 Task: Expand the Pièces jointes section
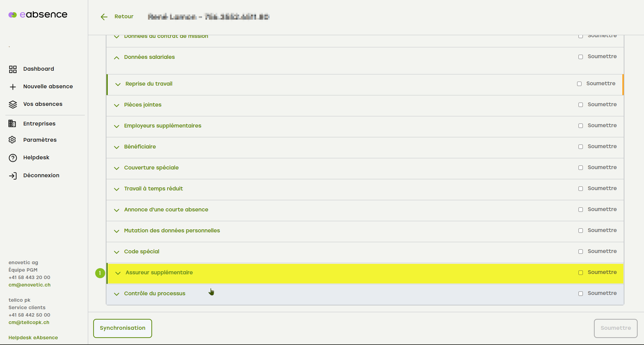coord(117,106)
